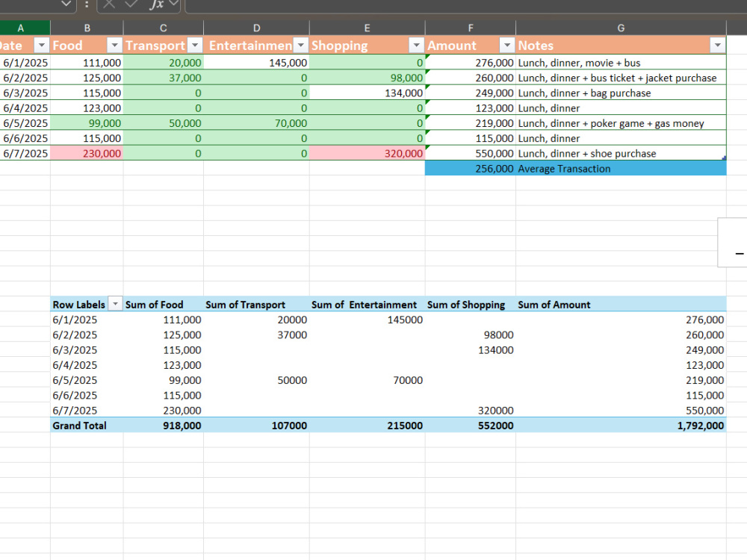Image resolution: width=747 pixels, height=560 pixels.
Task: Click the Average Transaction label cell
Action: coord(621,169)
